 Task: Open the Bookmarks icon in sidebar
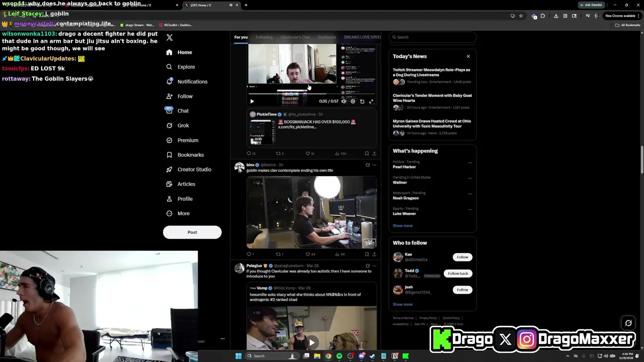[x=170, y=155]
